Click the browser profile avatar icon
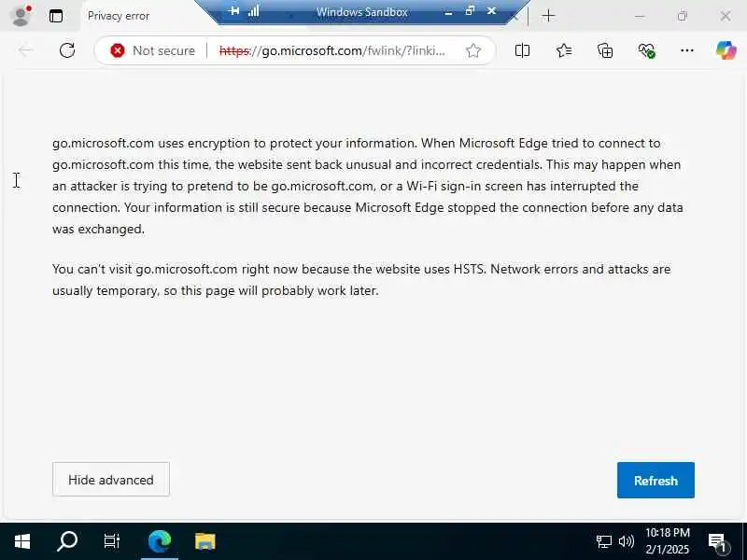This screenshot has height=560, width=747. [x=21, y=15]
